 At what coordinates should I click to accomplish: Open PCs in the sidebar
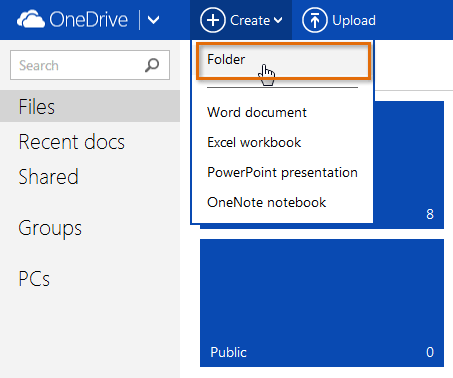point(34,279)
